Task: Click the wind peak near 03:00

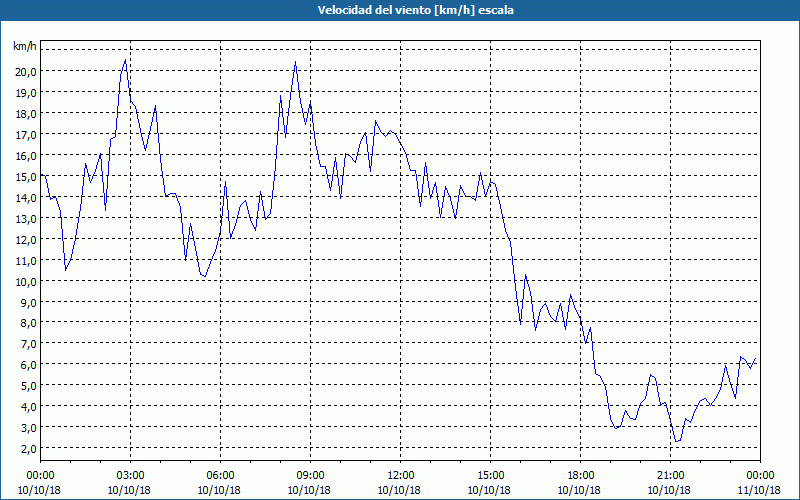Action: click(x=125, y=60)
